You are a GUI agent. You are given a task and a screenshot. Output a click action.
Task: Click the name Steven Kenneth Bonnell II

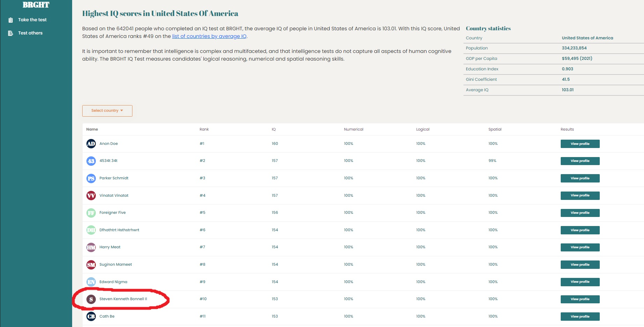(123, 299)
